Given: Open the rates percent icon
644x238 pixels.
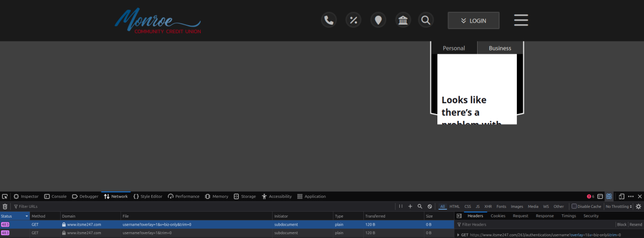Looking at the screenshot, I should tap(354, 20).
